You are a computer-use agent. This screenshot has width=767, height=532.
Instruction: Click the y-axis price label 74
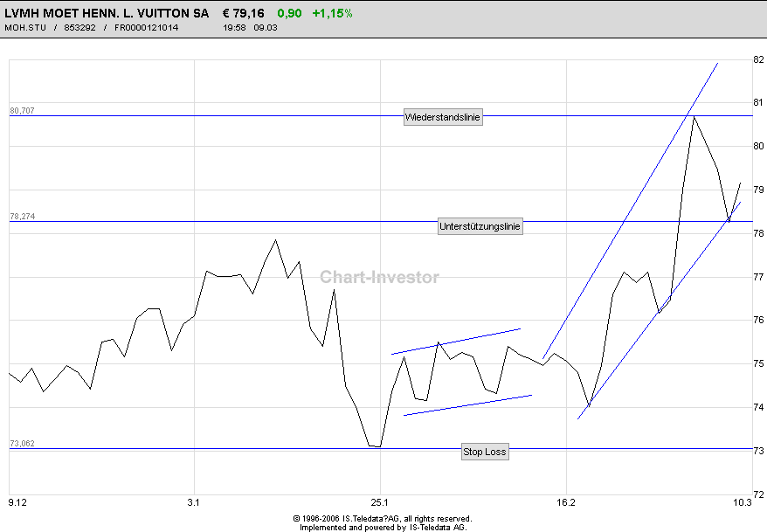(758, 407)
